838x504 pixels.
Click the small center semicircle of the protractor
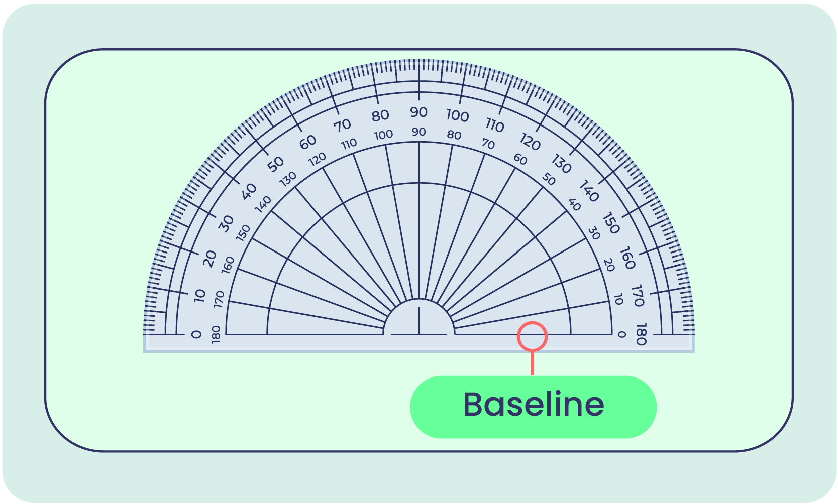pos(418,317)
